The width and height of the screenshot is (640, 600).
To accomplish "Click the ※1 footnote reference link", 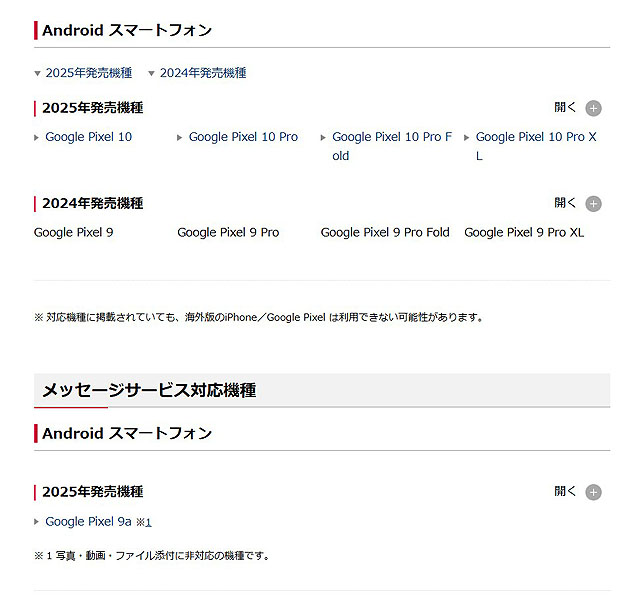I will coord(144,522).
